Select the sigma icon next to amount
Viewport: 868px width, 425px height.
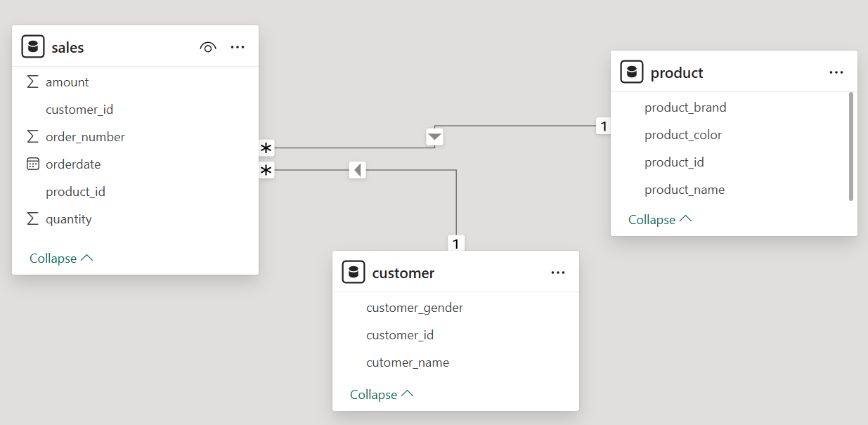(x=31, y=81)
